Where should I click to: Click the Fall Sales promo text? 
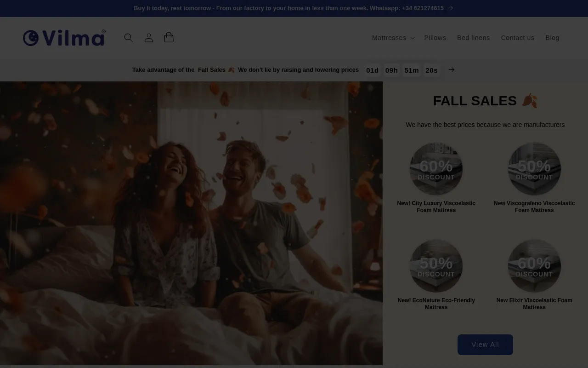pyautogui.click(x=245, y=70)
